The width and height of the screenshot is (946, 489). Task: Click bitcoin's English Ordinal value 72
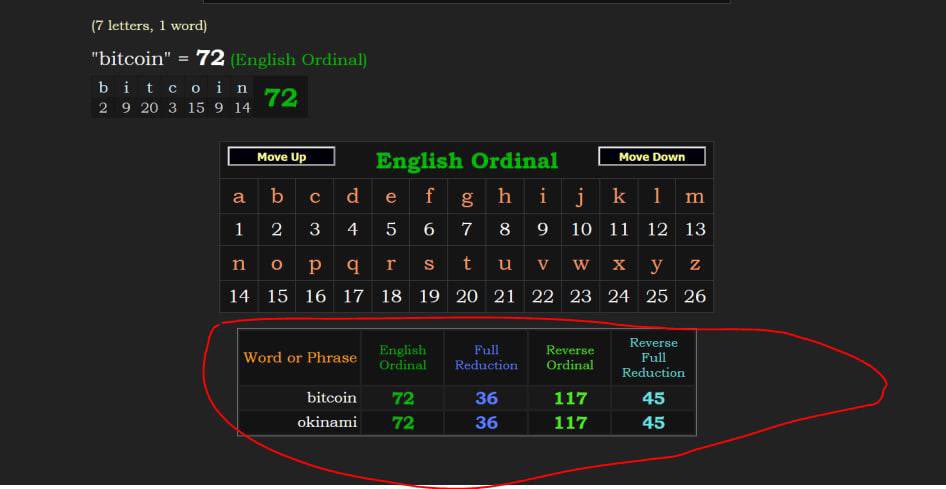pyautogui.click(x=403, y=399)
